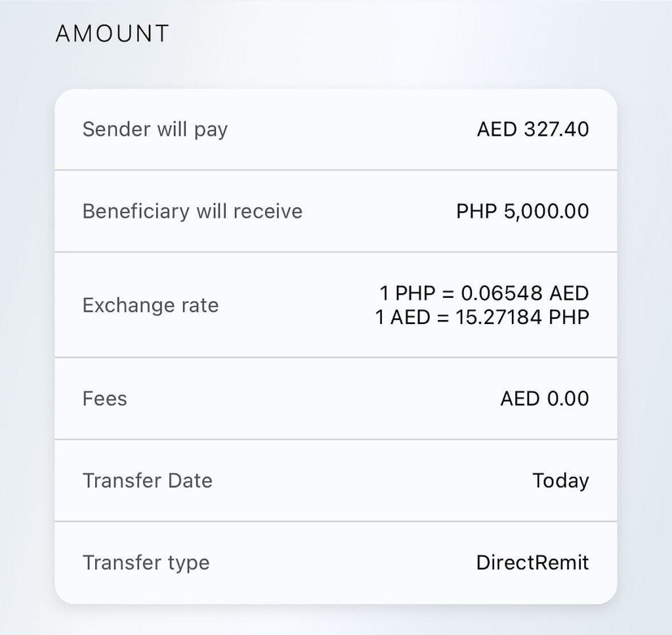Tap the AED 0.00 fee value

click(x=545, y=398)
